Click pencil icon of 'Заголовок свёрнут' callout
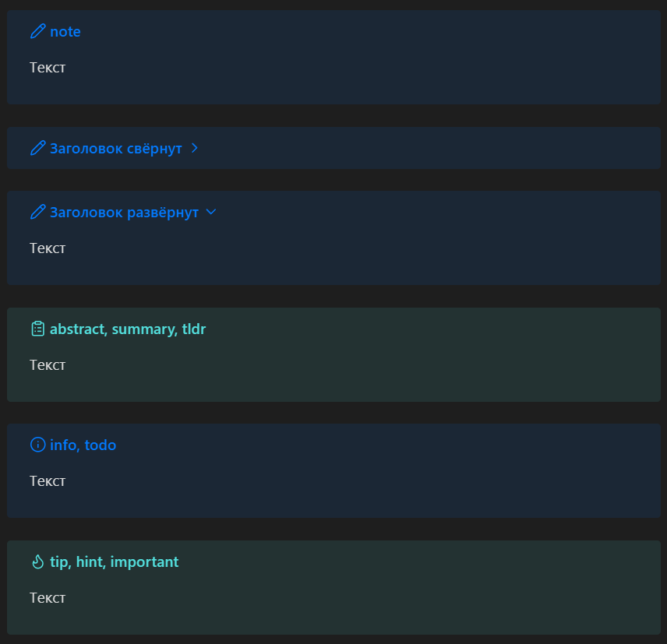This screenshot has height=644, width=667. coord(37,148)
